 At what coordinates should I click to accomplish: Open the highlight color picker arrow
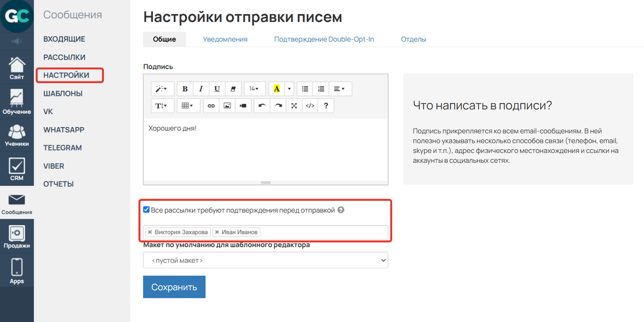[289, 89]
